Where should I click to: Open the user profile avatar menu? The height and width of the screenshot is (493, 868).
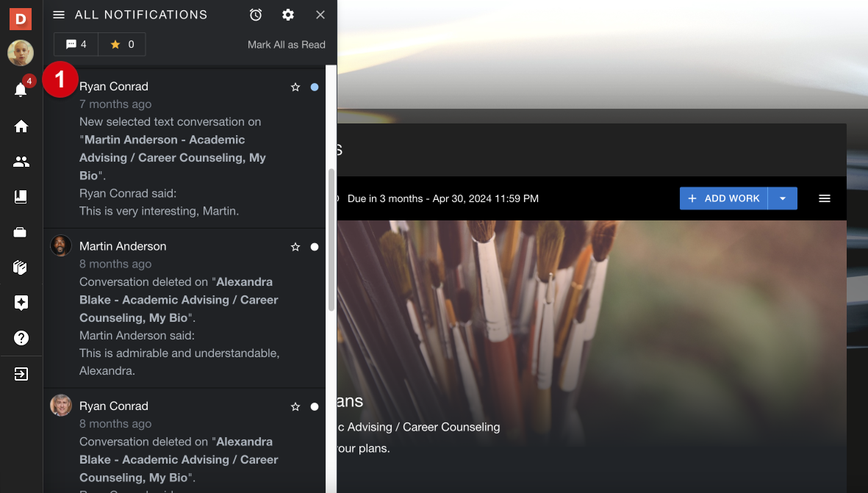(x=21, y=53)
